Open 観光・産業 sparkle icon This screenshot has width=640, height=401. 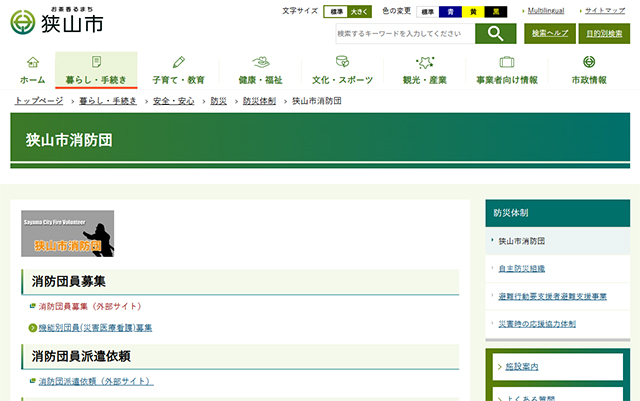pos(424,62)
